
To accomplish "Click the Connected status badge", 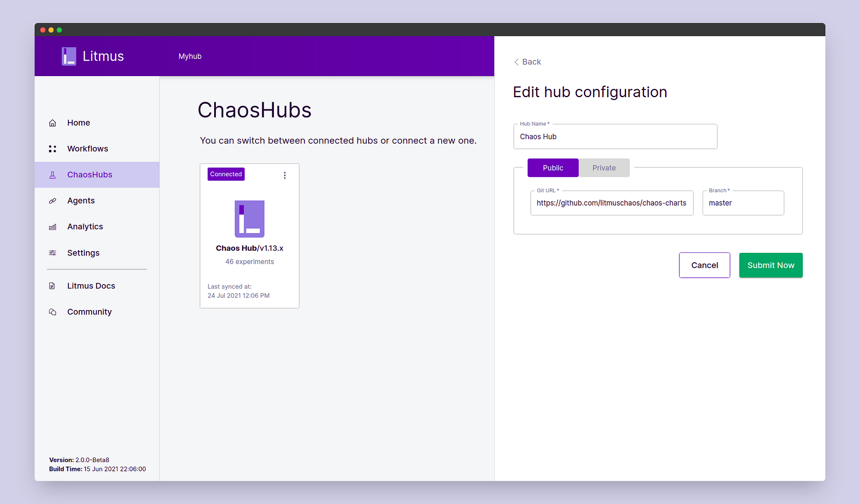I will [226, 174].
